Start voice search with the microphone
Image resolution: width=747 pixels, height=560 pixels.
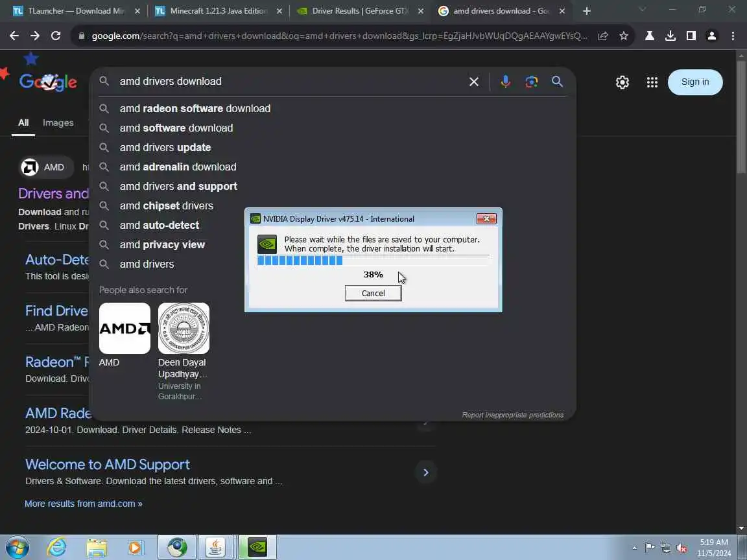coord(506,82)
